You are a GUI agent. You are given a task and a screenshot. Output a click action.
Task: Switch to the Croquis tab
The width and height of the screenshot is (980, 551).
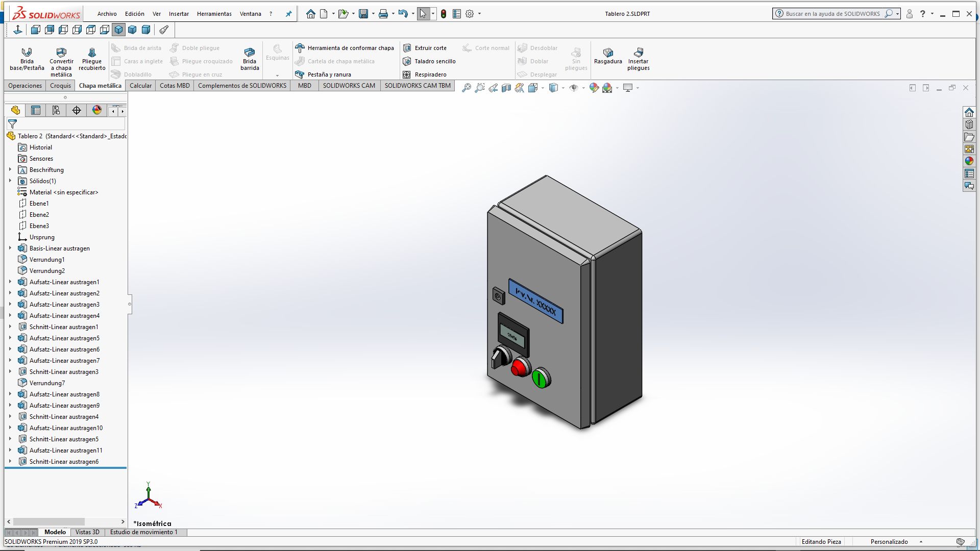[x=60, y=86]
